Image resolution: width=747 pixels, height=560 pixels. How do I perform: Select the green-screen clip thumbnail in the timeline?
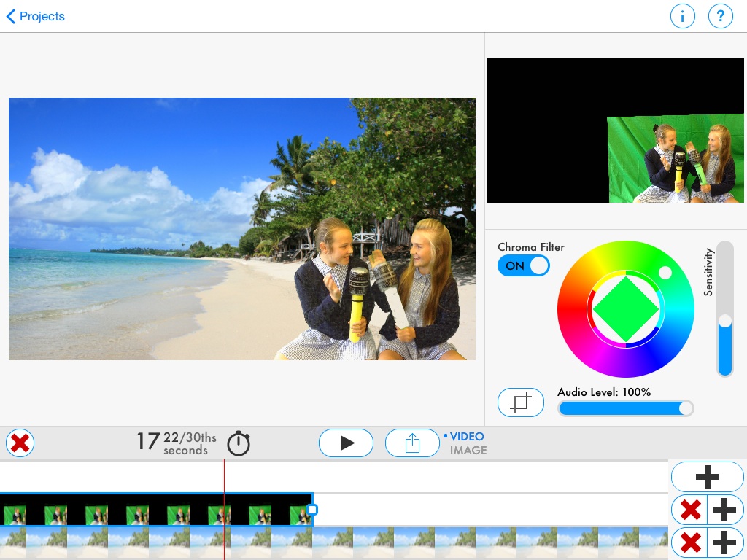146,509
